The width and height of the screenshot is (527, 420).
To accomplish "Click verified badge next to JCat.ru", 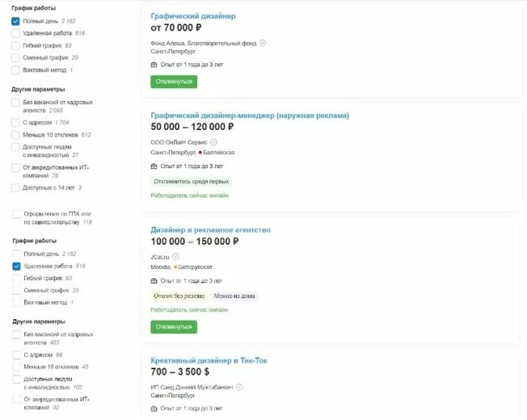I will pyautogui.click(x=175, y=257).
